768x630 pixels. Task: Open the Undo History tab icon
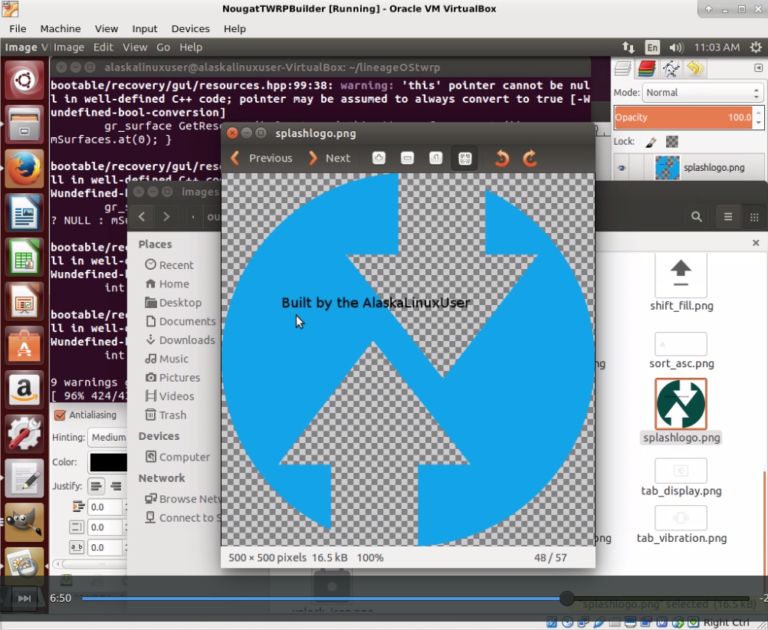(x=695, y=68)
